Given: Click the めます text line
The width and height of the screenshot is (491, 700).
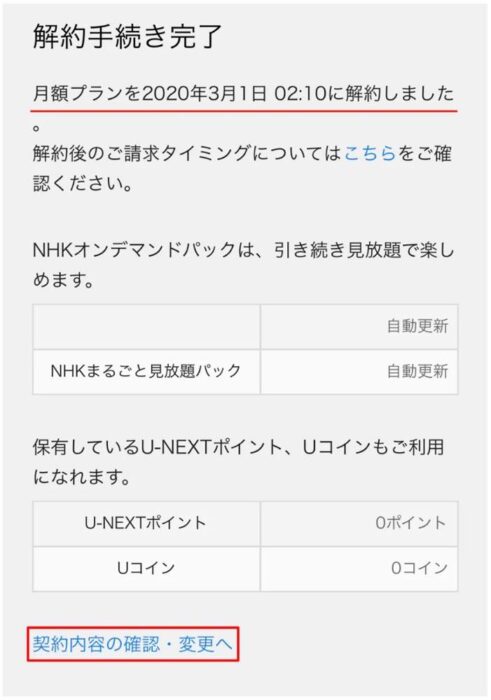Looking at the screenshot, I should click(63, 281).
